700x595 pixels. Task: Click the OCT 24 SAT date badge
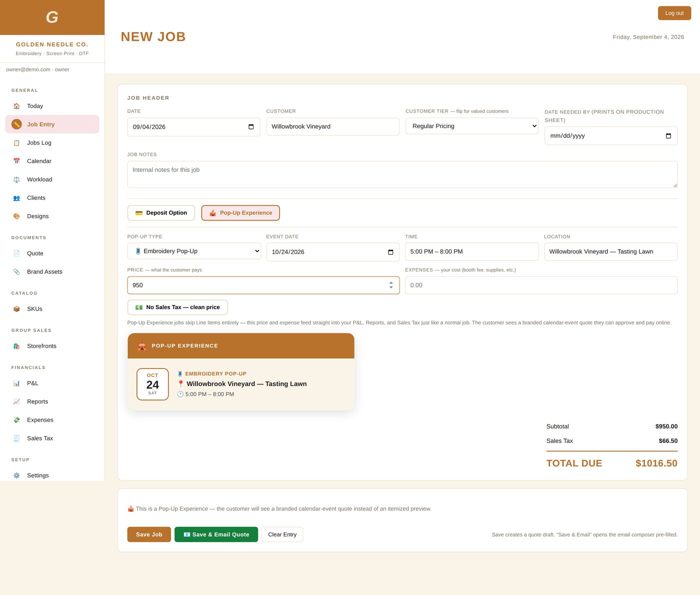pyautogui.click(x=152, y=384)
